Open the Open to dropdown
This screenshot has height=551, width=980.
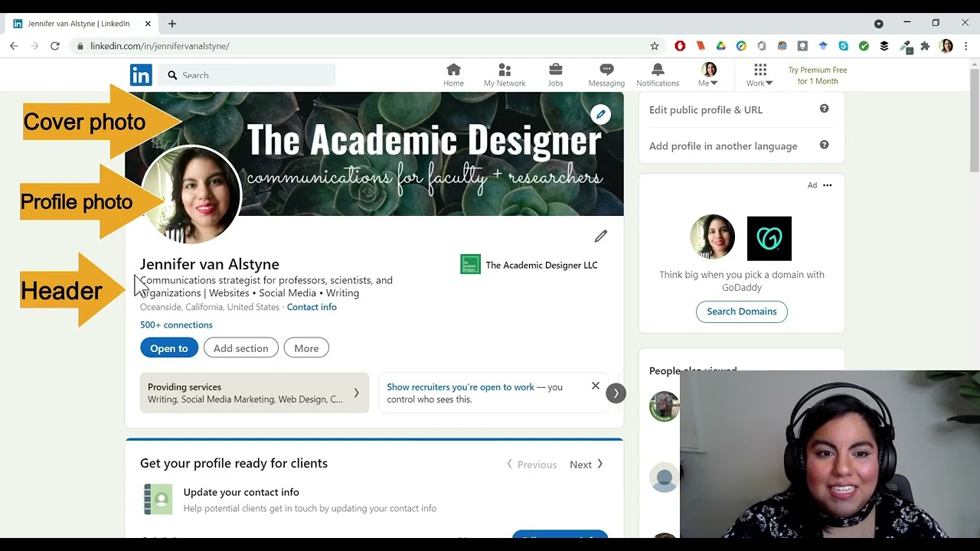coord(169,348)
